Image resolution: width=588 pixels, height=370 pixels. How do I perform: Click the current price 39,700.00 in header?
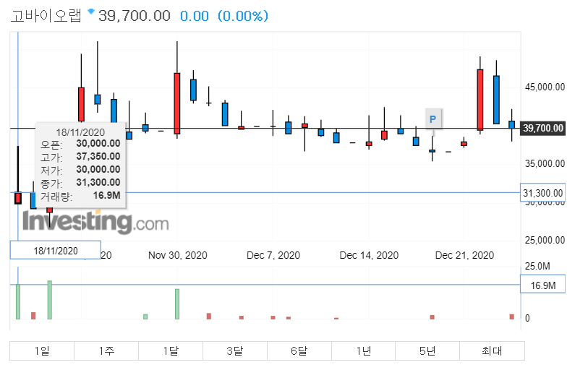click(135, 16)
